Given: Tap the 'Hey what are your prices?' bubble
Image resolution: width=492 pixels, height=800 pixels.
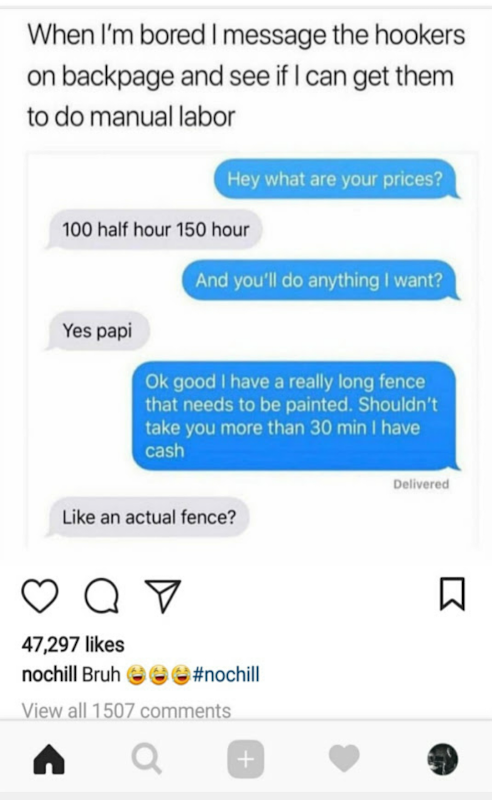Looking at the screenshot, I should point(336,179).
